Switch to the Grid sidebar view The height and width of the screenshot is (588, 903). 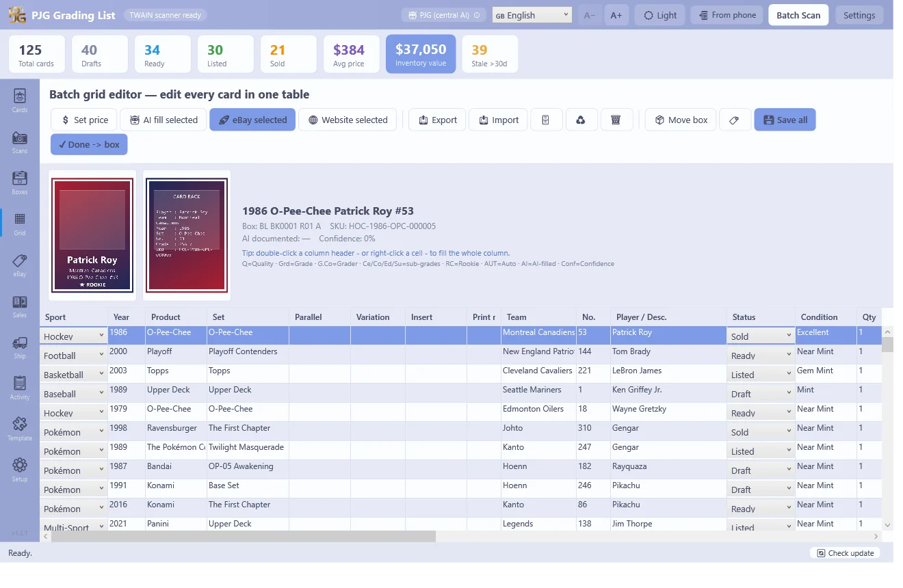click(x=20, y=223)
